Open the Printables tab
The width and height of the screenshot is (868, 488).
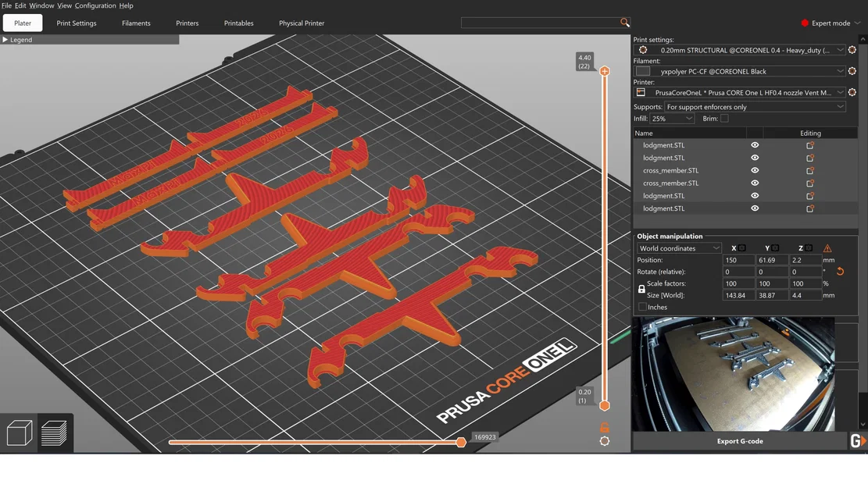238,23
